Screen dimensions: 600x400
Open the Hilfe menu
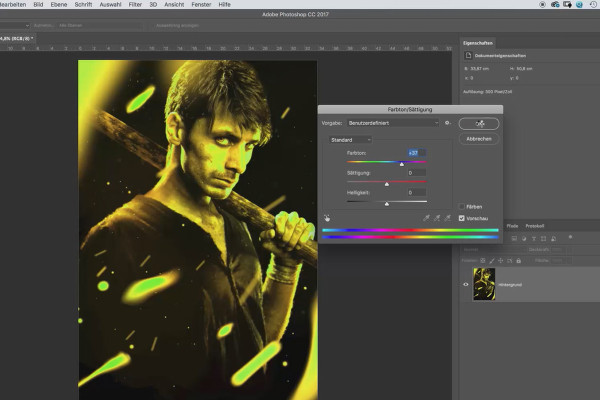(224, 5)
